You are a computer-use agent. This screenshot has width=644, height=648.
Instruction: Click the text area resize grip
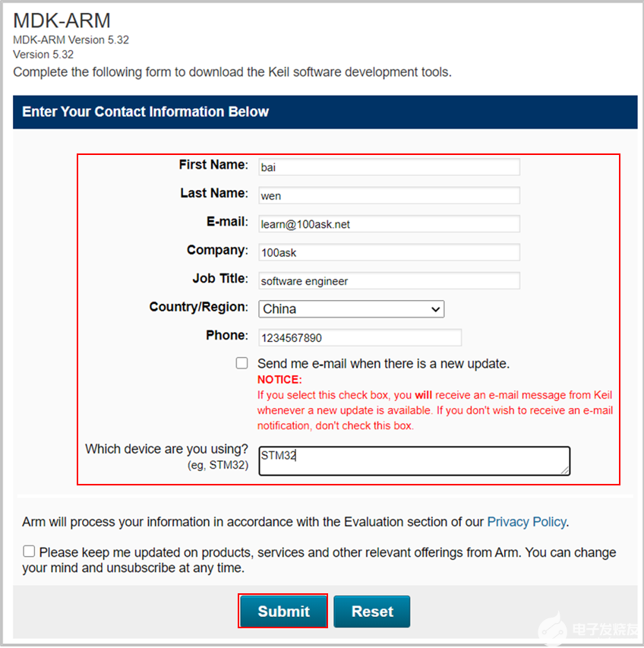click(x=565, y=471)
